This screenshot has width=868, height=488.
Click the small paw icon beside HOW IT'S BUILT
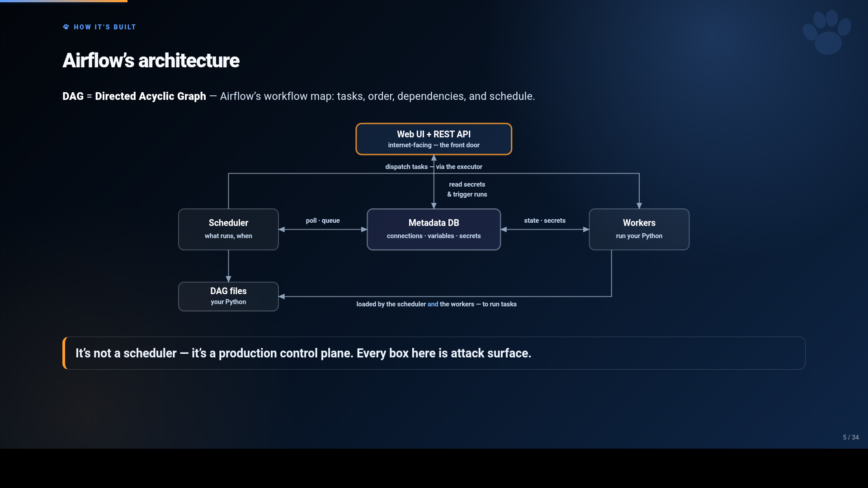click(66, 27)
